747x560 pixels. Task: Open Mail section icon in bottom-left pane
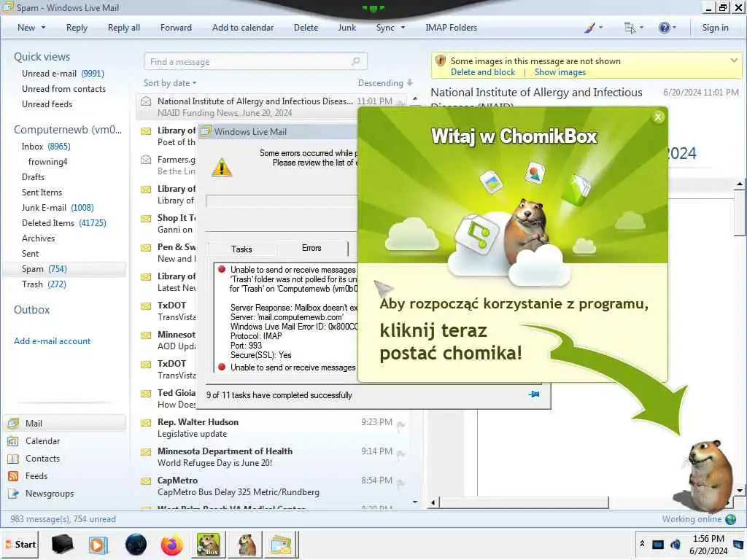(x=13, y=424)
